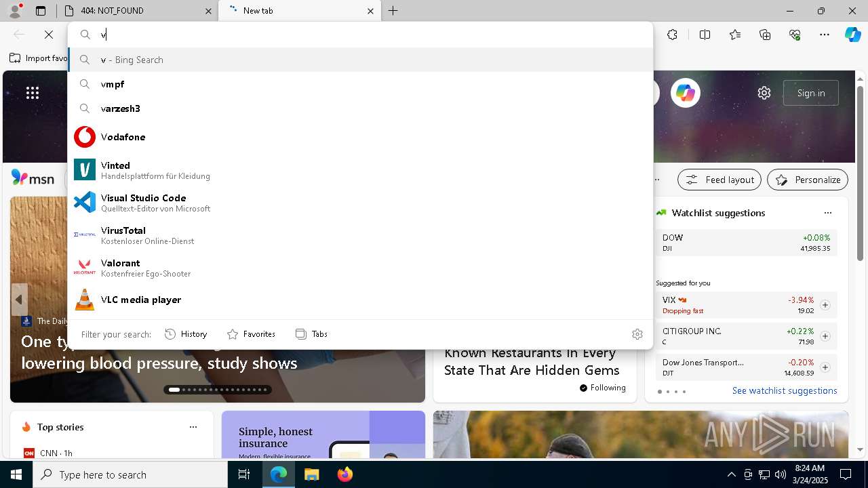Select the Valorant suggestion
Viewport: 868px width, 488px height.
click(360, 267)
